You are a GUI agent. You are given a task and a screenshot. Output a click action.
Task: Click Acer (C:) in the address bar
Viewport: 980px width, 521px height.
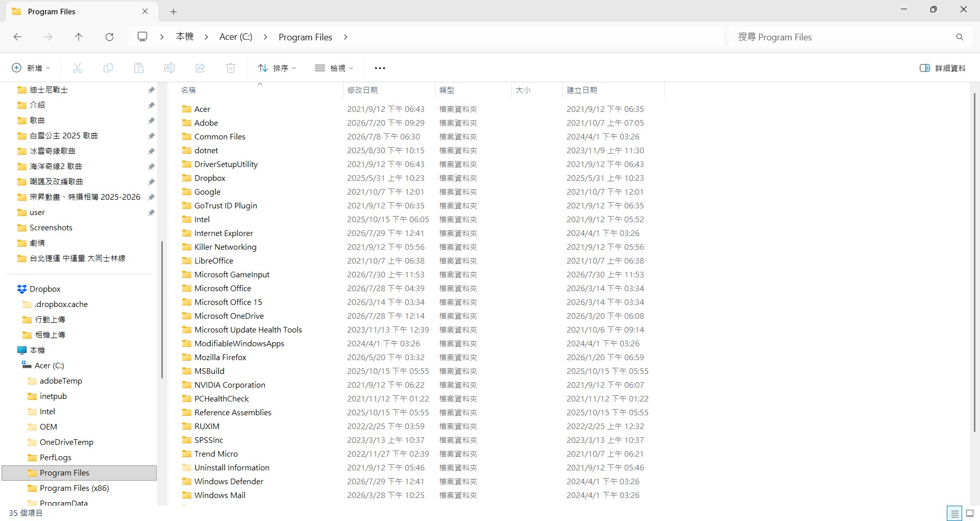[236, 37]
